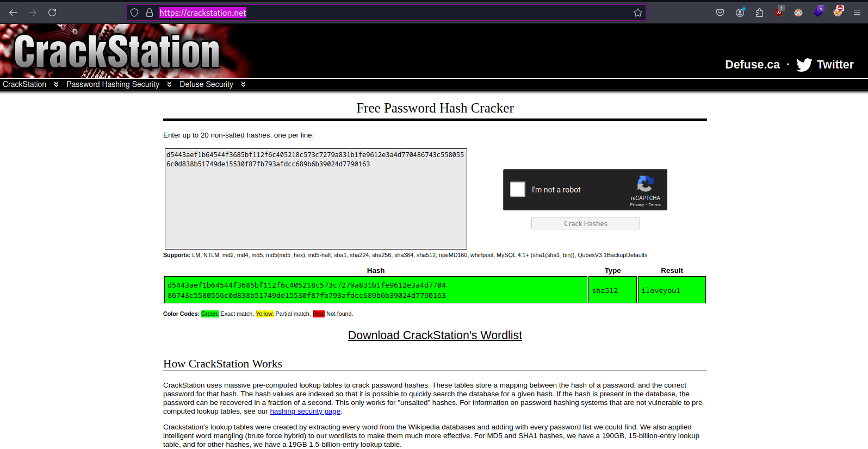The image size is (868, 449).
Task: Bookmark this page with the star icon
Action: (638, 13)
